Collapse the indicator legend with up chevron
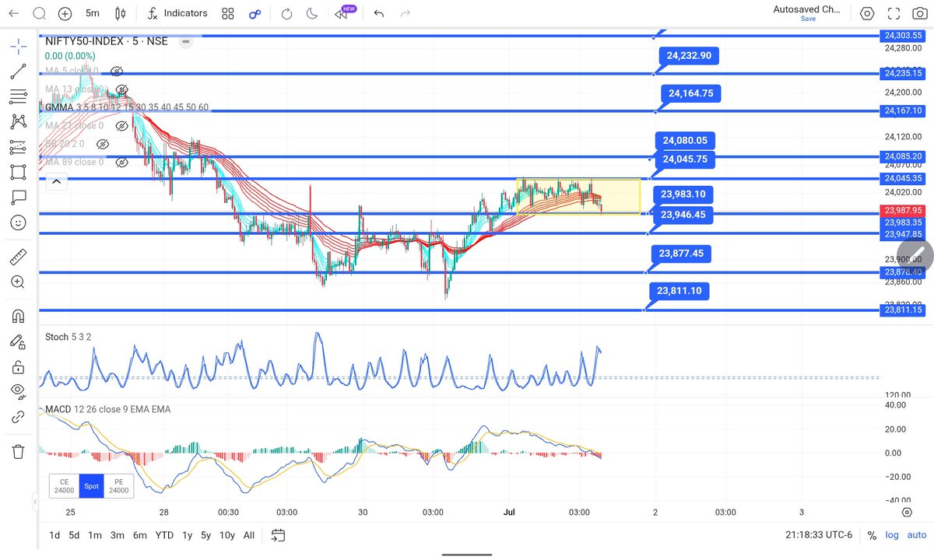 click(55, 183)
